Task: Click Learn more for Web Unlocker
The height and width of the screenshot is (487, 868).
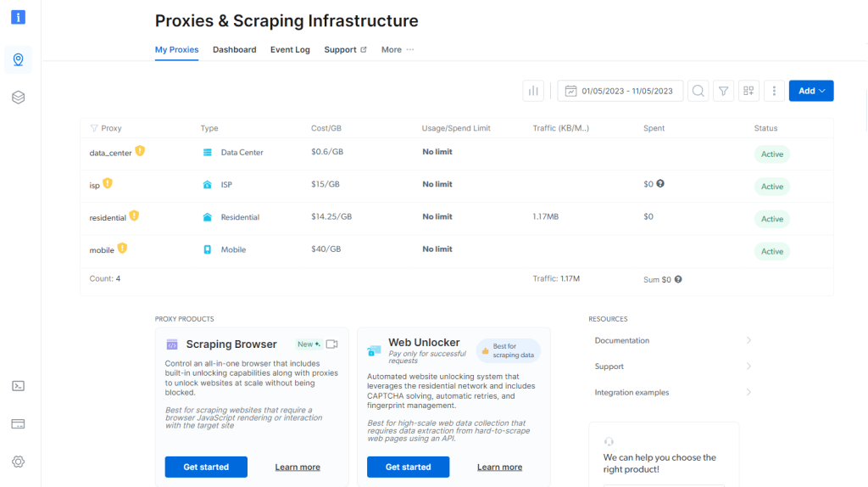Action: point(499,467)
